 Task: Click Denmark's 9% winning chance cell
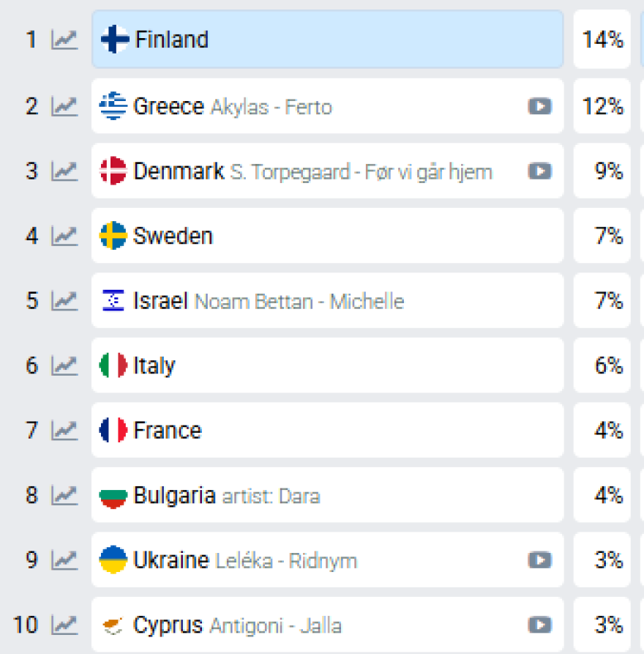pos(602,171)
